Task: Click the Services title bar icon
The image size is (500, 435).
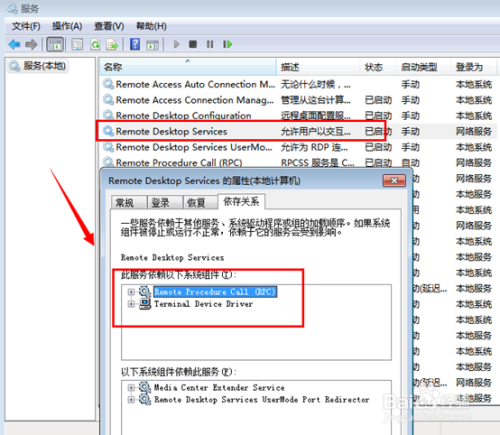Action: click(12, 8)
